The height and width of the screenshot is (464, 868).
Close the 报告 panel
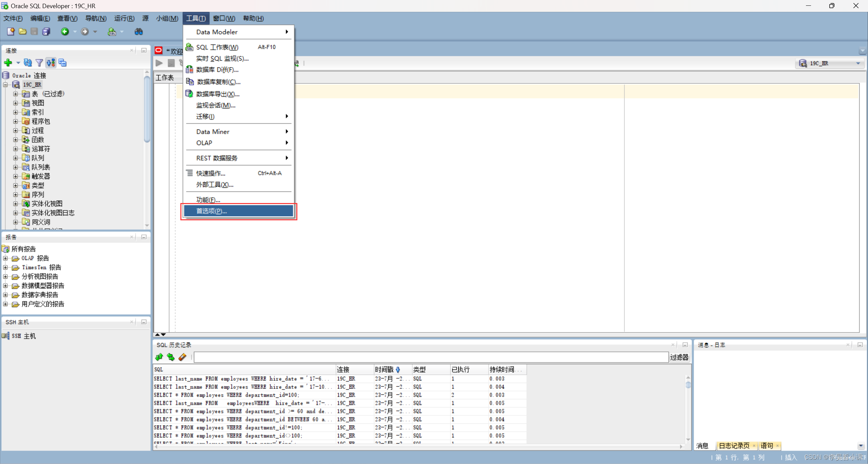[x=132, y=237]
